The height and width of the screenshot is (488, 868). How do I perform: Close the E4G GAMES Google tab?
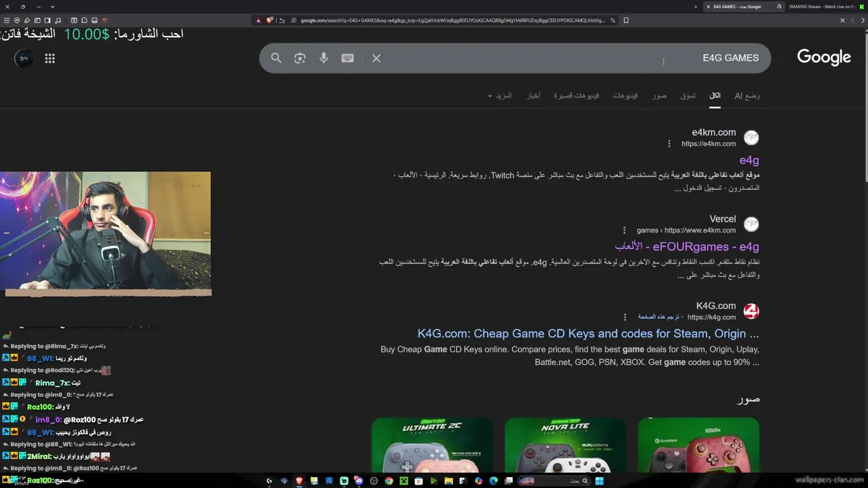point(708,7)
